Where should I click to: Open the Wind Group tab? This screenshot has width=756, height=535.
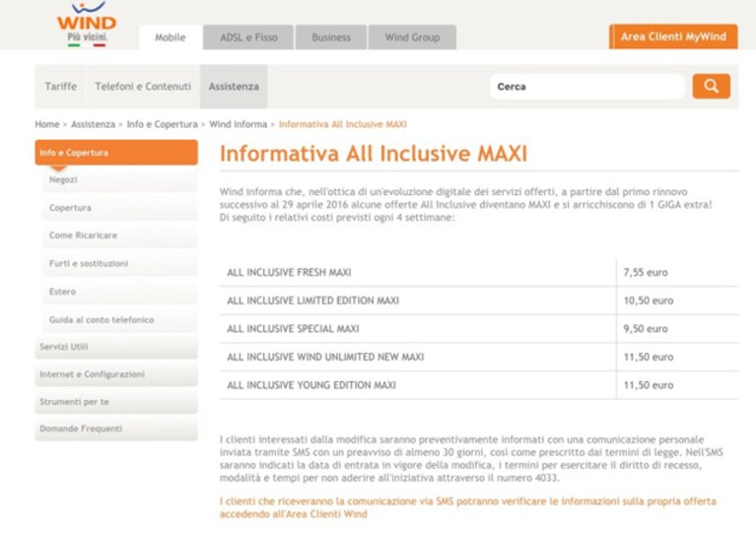coord(412,37)
